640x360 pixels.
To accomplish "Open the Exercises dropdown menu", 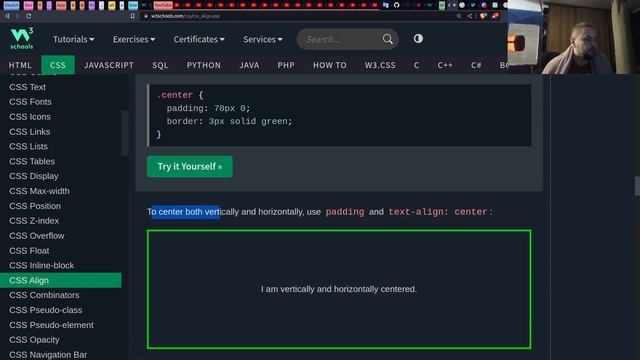I will coord(133,39).
